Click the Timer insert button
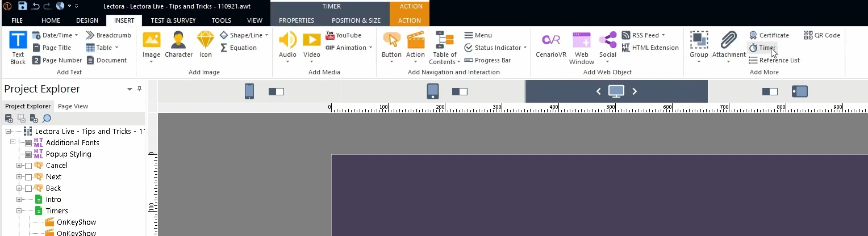This screenshot has width=868, height=236. (762, 48)
